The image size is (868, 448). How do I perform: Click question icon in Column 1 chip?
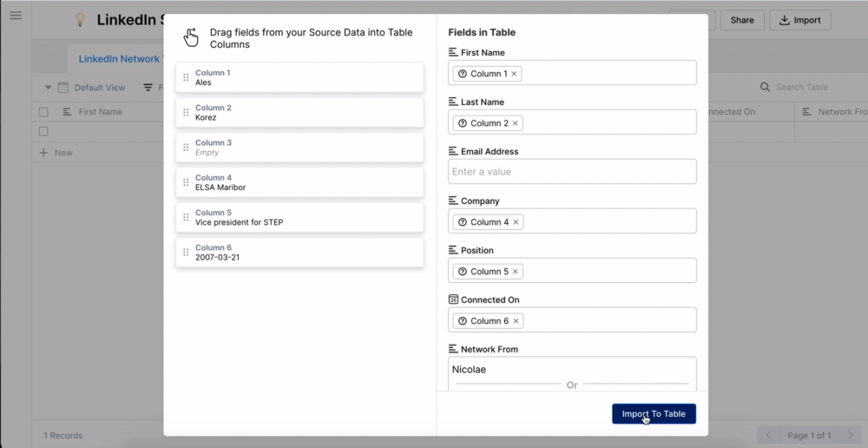pyautogui.click(x=463, y=74)
